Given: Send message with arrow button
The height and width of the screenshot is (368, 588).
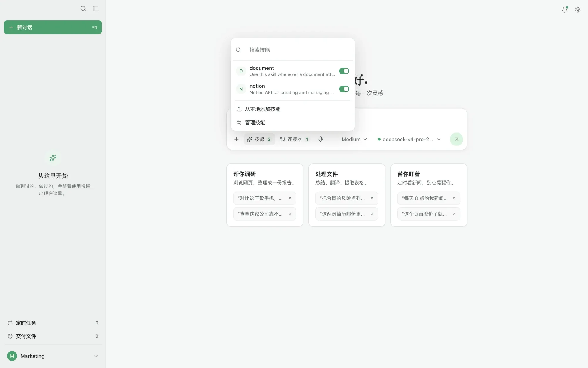Looking at the screenshot, I should point(456,139).
